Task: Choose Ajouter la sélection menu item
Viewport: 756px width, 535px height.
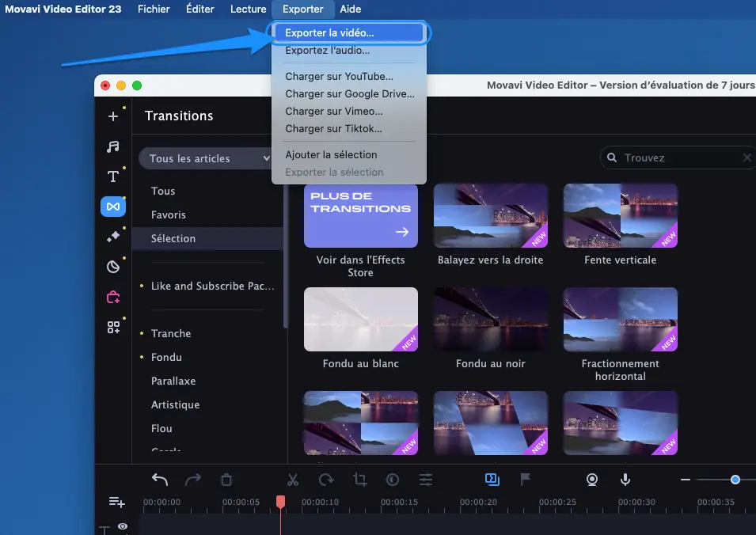Action: coord(349,154)
